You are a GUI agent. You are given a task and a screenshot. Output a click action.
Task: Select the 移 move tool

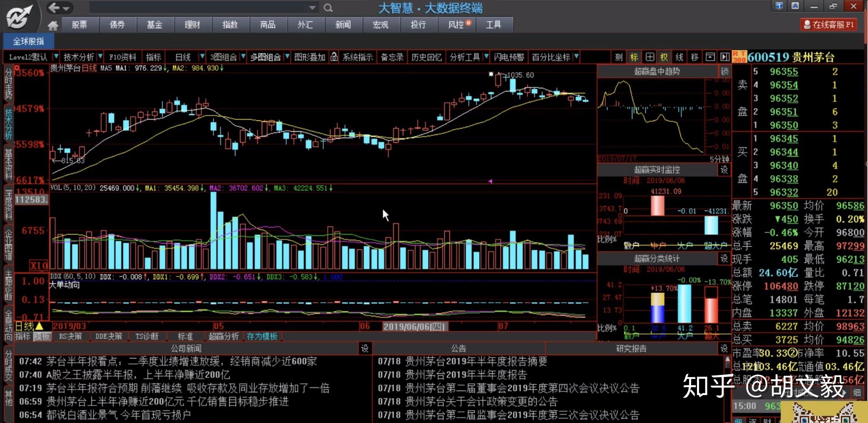[x=695, y=57]
